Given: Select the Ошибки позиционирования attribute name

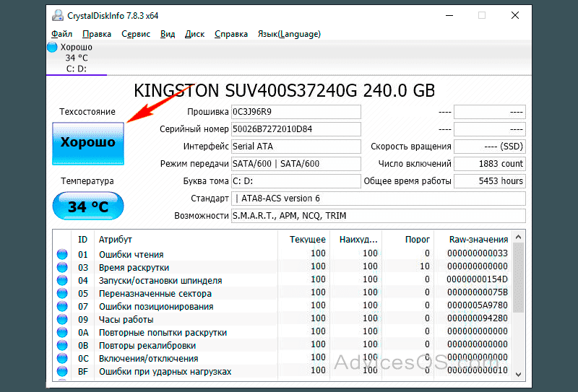Looking at the screenshot, I should tap(156, 307).
